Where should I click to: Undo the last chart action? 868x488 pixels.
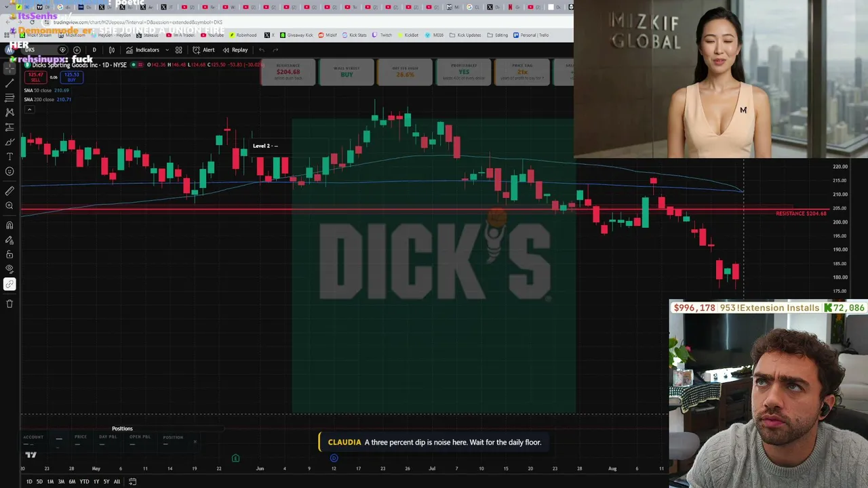click(x=261, y=49)
